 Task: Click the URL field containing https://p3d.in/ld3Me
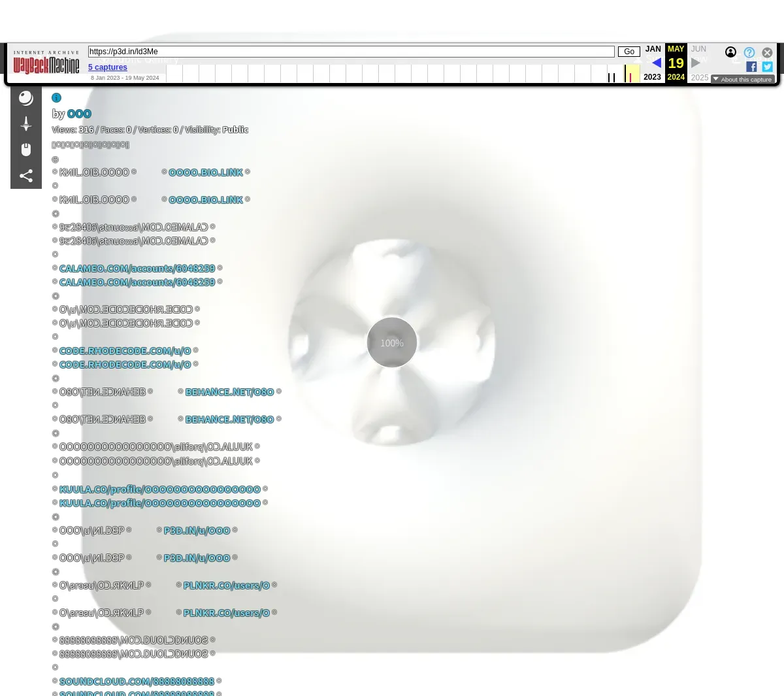[351, 52]
